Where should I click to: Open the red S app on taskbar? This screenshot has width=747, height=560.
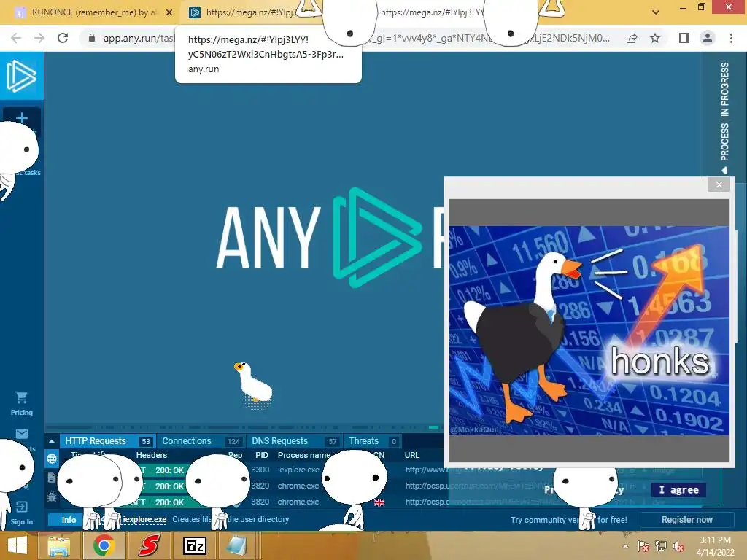149,545
